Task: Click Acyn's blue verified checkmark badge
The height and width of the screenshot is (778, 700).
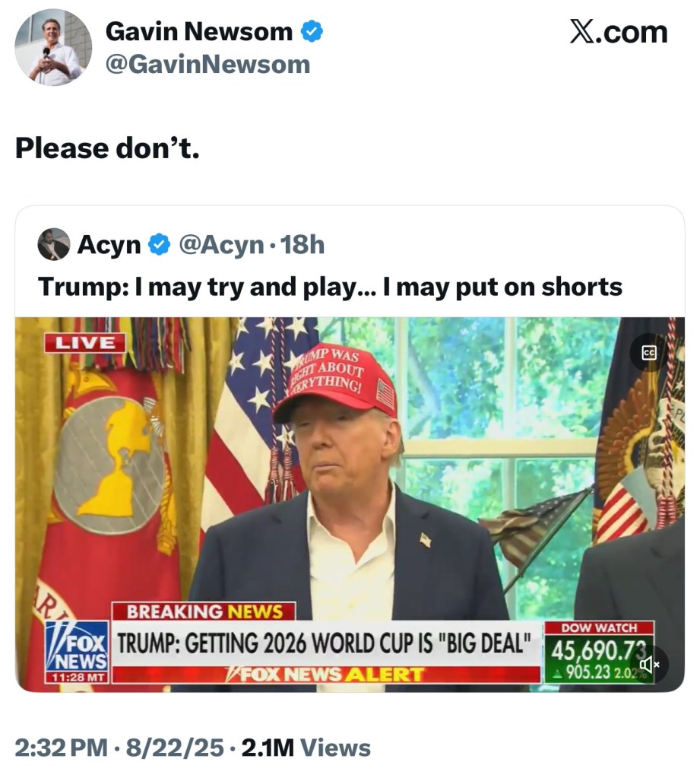Action: point(159,245)
